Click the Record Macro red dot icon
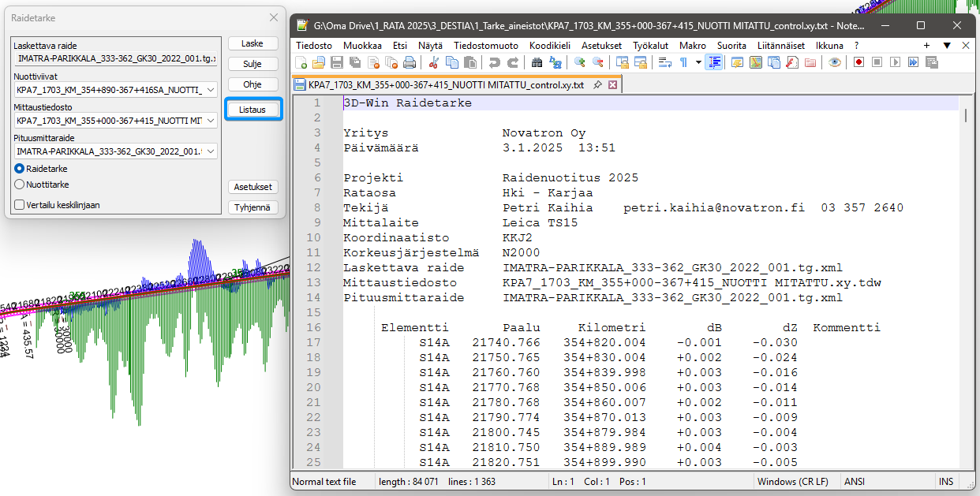Screen dimensions: 980x496 coord(858,62)
